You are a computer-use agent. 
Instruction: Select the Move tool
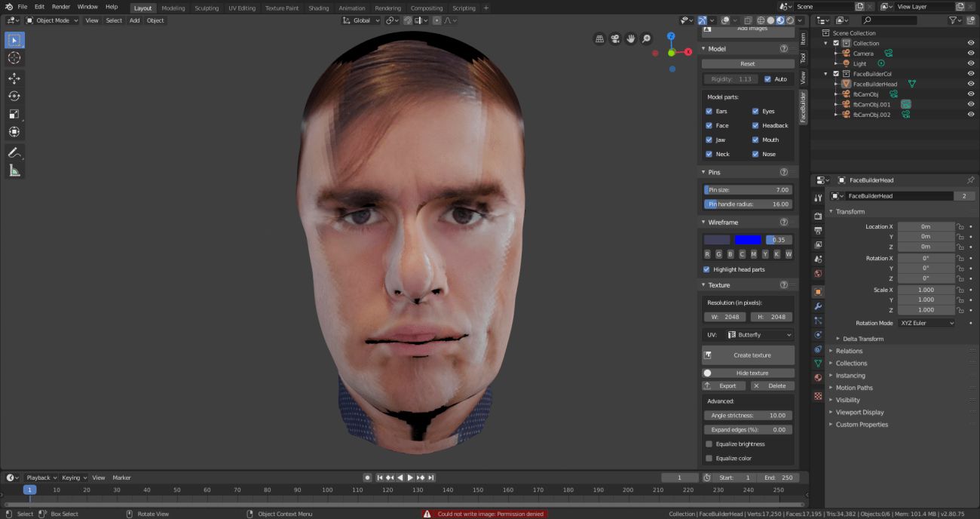[14, 78]
